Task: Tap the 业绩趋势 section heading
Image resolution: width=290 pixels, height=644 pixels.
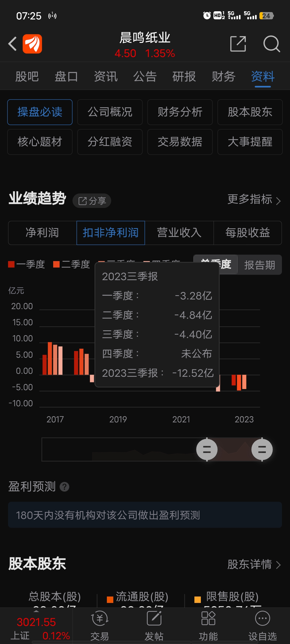Action: point(37,199)
